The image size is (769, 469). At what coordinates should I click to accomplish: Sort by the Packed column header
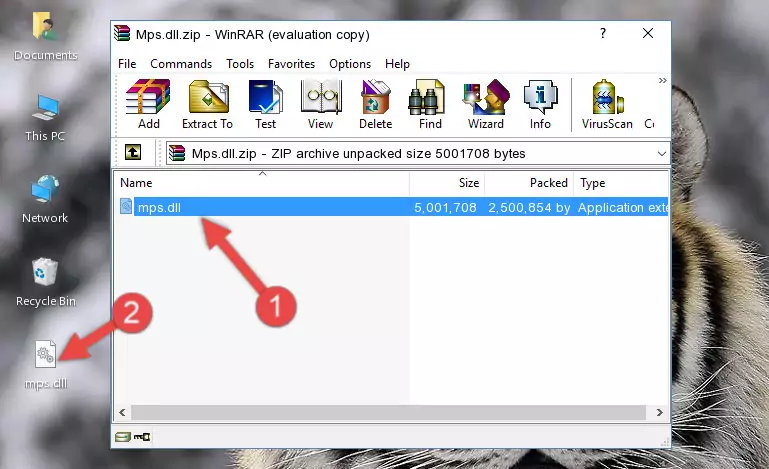click(529, 183)
